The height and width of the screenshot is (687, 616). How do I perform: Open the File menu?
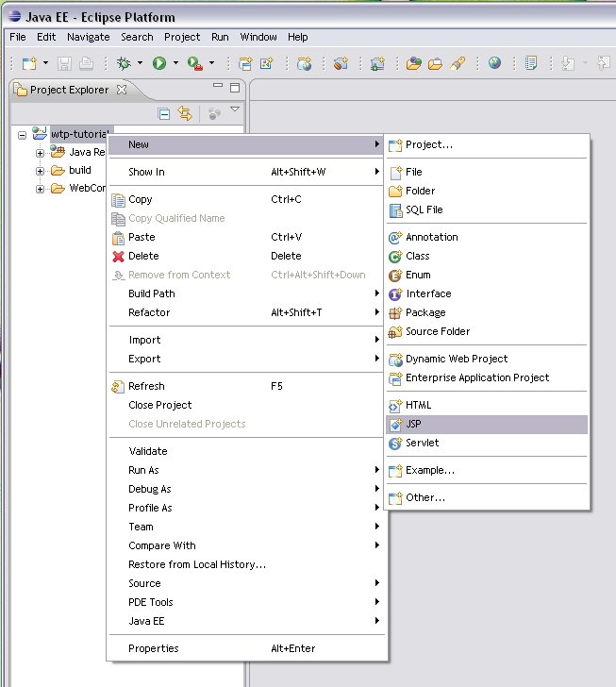[x=18, y=37]
